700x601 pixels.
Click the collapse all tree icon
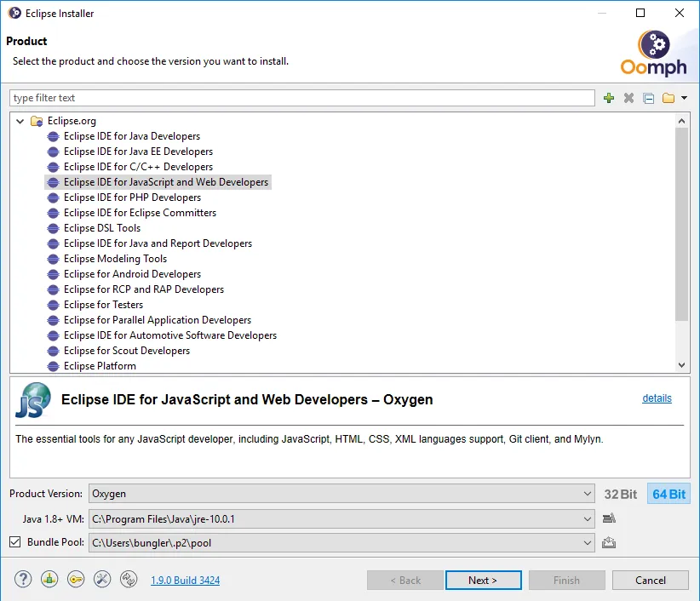pos(649,98)
